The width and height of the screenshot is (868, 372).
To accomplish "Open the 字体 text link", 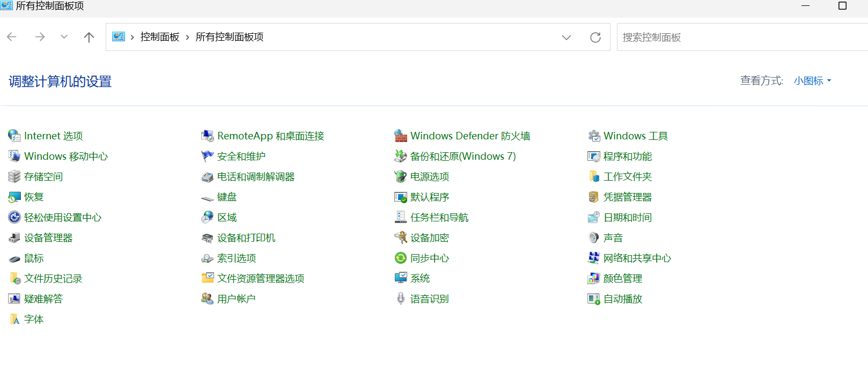I will point(34,319).
